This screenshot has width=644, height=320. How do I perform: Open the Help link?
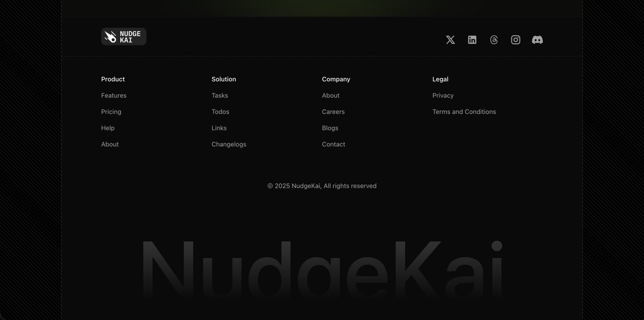[x=107, y=128]
